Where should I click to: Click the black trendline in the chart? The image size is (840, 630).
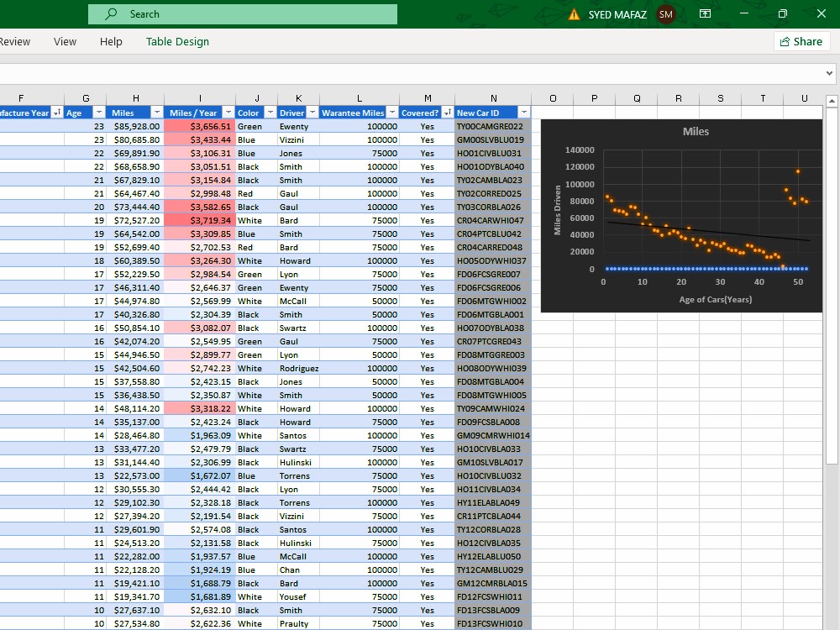(x=708, y=232)
